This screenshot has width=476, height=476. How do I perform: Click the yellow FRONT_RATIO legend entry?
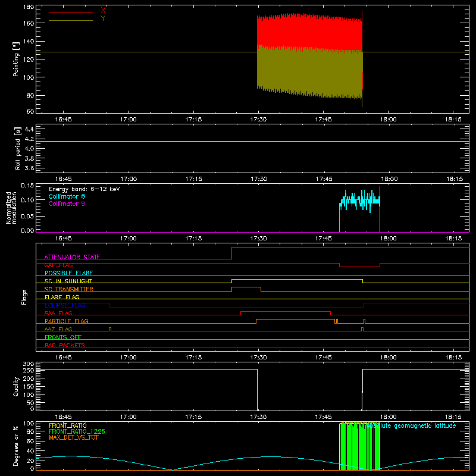click(x=68, y=425)
